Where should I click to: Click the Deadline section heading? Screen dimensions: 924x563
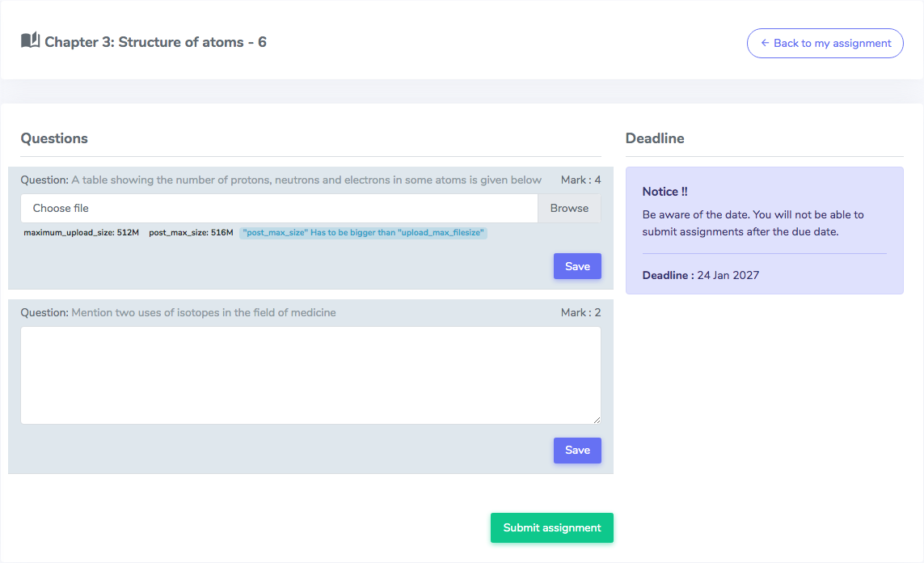point(655,138)
